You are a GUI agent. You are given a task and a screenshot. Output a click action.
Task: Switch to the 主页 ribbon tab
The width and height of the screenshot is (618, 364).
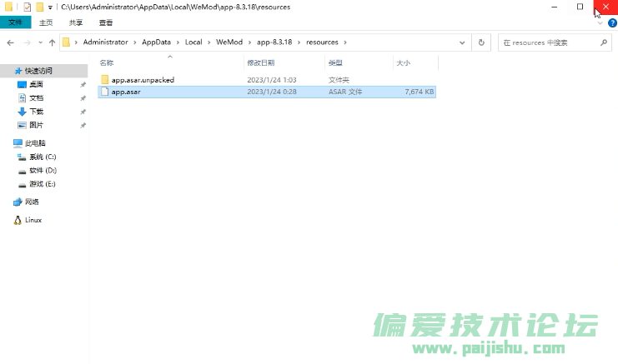46,22
